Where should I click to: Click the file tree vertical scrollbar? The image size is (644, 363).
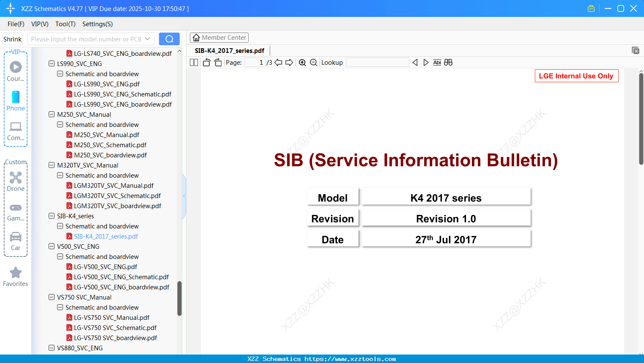179,298
